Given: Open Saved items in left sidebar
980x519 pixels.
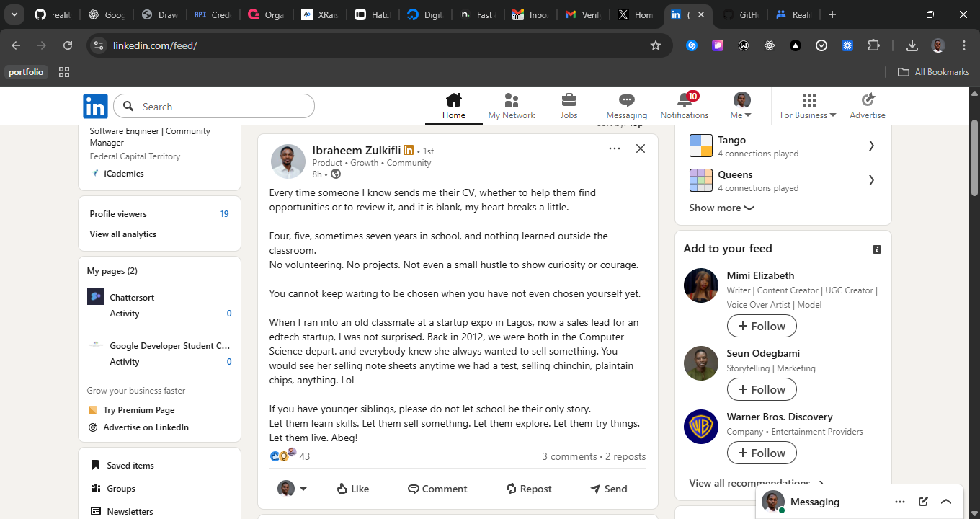Looking at the screenshot, I should (x=130, y=466).
